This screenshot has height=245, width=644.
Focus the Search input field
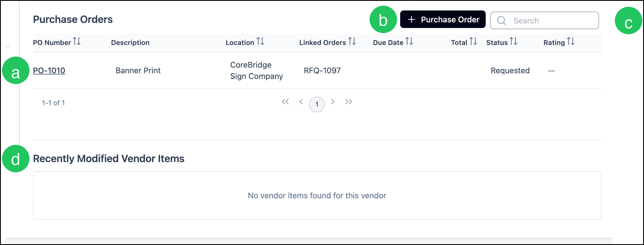[544, 20]
